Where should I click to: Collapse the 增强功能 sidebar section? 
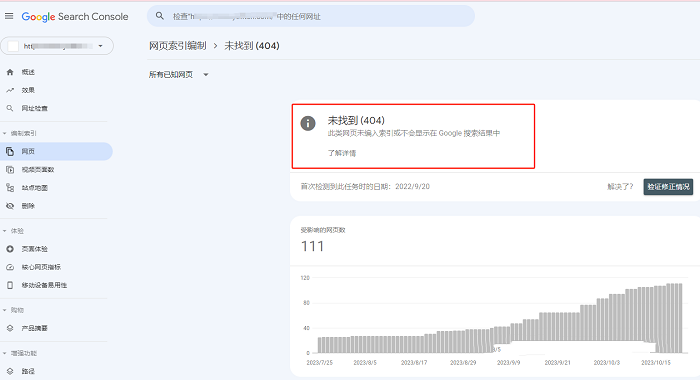pyautogui.click(x=20, y=353)
